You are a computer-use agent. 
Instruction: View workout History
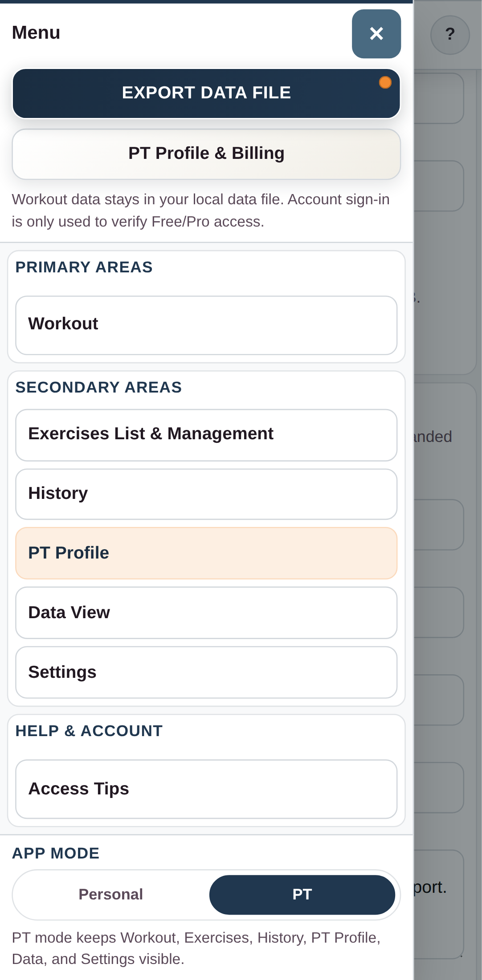[x=206, y=494]
